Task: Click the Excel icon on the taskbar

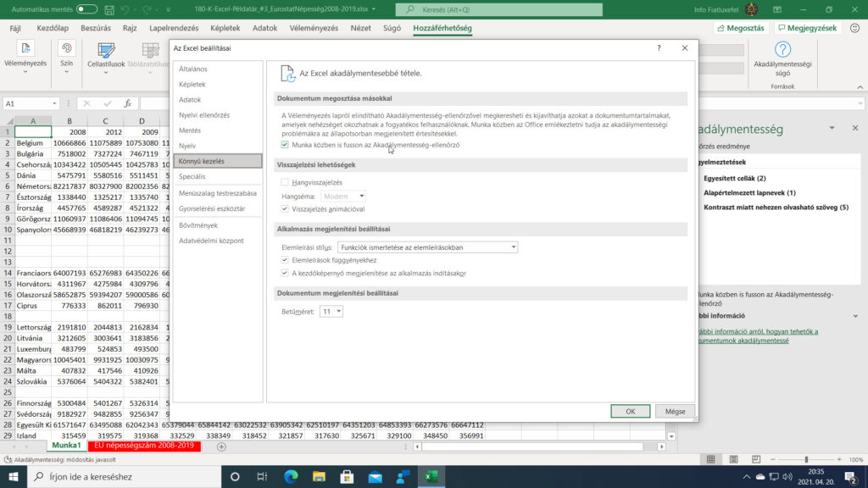Action: click(431, 476)
